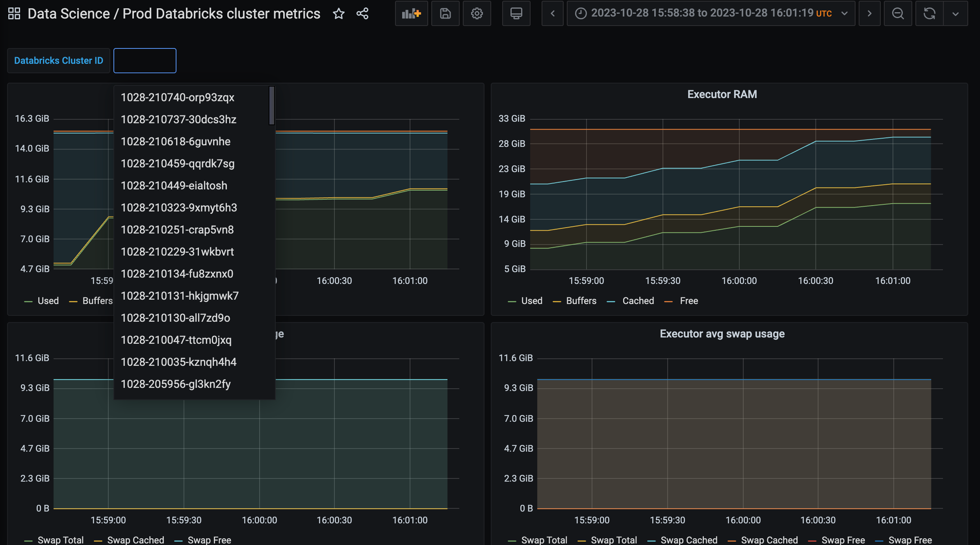Select cluster 1028-210740-orp93zqx from list
Image resolution: width=980 pixels, height=545 pixels.
coord(177,97)
